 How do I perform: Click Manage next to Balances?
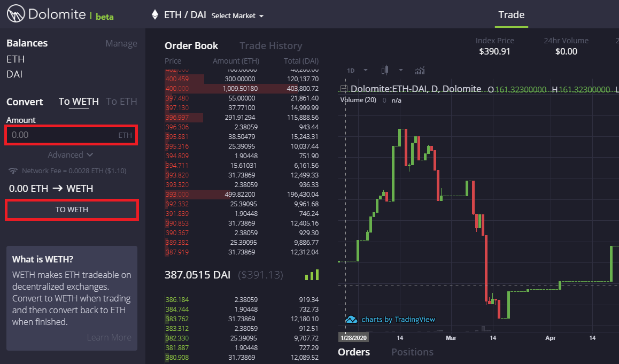point(121,43)
